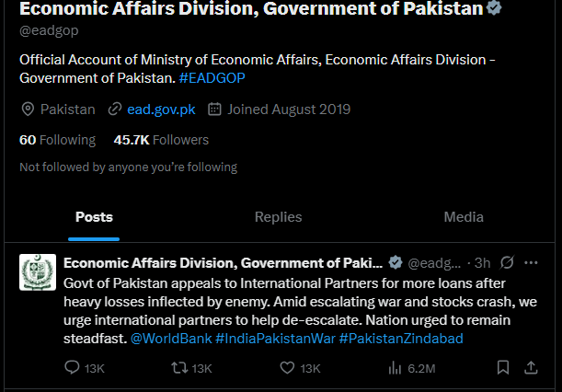View the 45.7K Followers list
Image resolution: width=562 pixels, height=392 pixels.
161,140
